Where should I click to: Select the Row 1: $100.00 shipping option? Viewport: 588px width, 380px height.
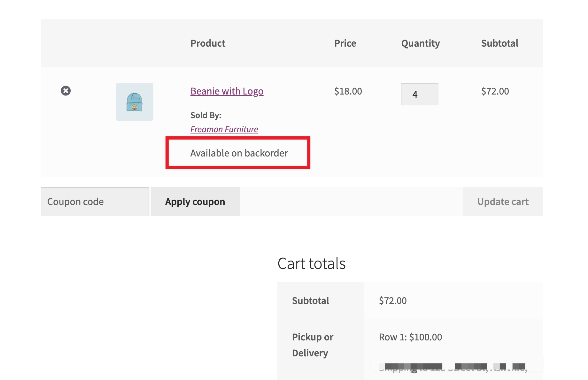[x=410, y=337]
